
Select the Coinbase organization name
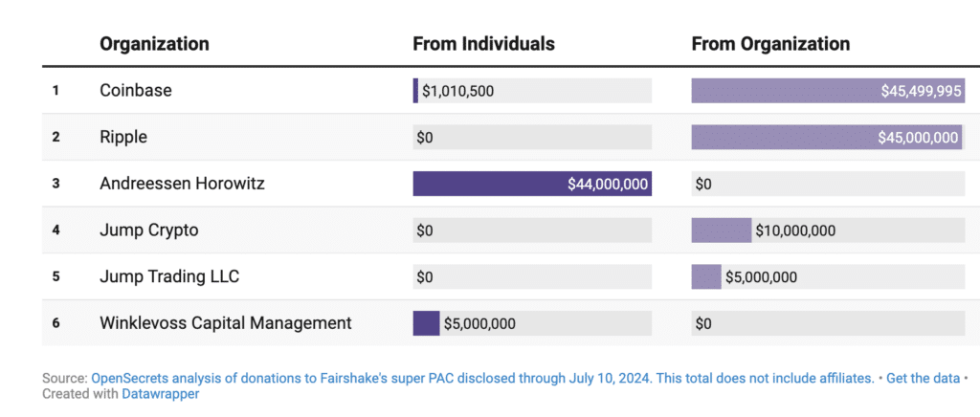click(x=136, y=91)
